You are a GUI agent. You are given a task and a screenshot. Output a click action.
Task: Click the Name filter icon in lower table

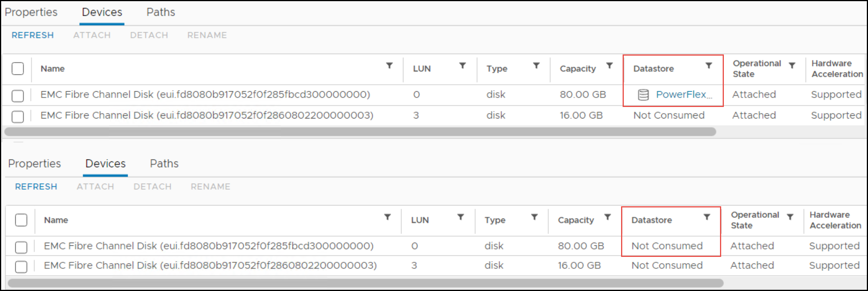[x=388, y=217]
